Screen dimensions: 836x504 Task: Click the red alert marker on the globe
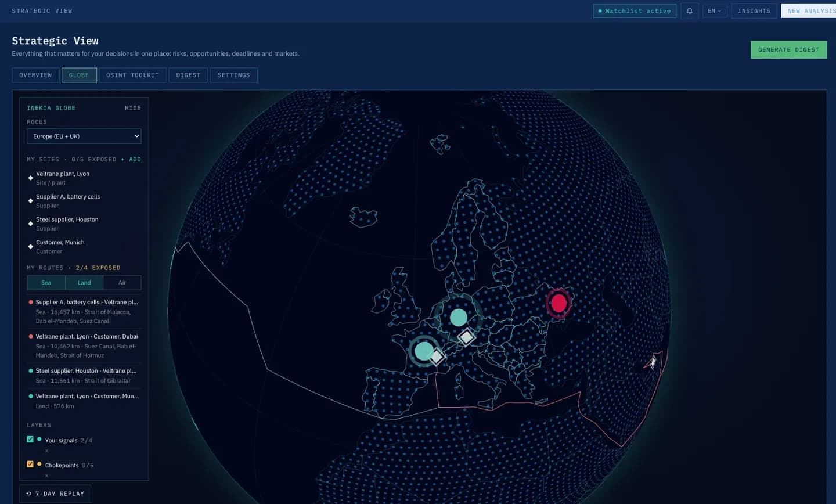[x=558, y=303]
